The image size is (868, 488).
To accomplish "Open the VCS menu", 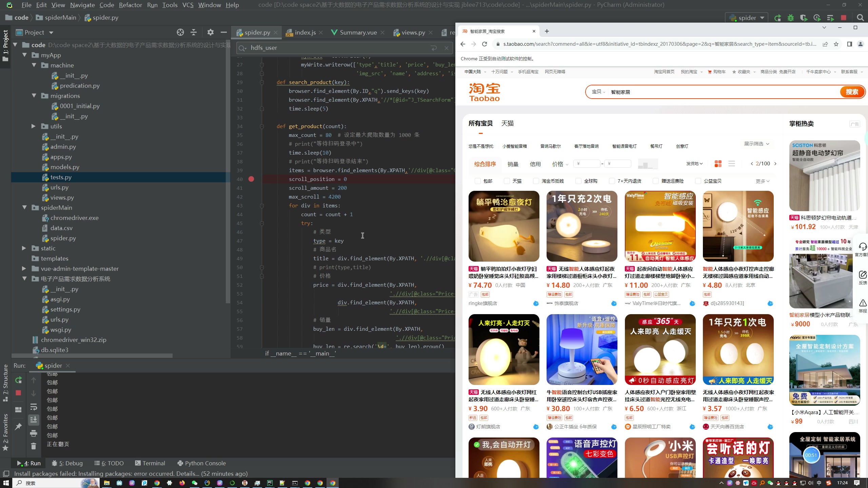I will [188, 5].
